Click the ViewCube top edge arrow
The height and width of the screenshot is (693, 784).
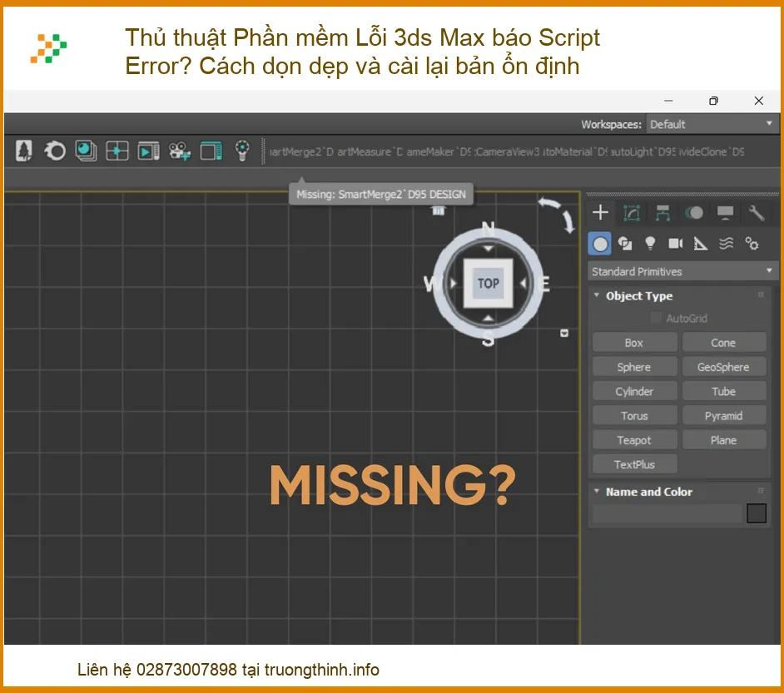[x=488, y=248]
